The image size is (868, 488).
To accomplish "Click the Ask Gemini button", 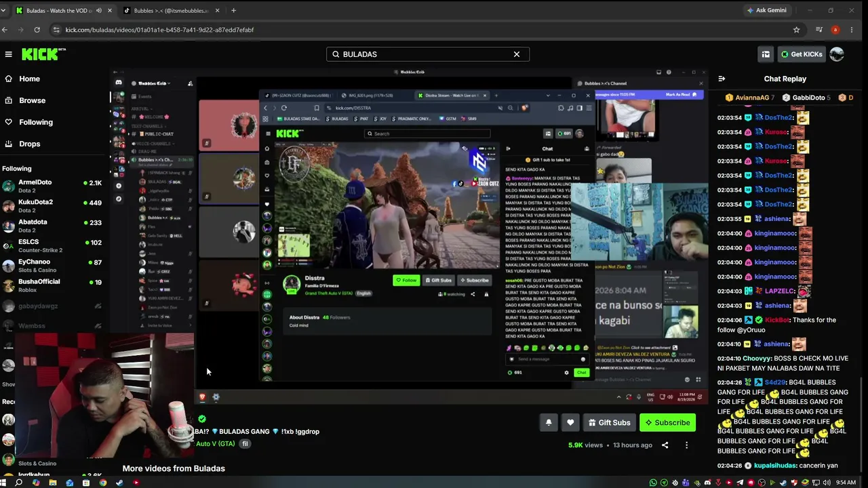I will click(x=766, y=10).
